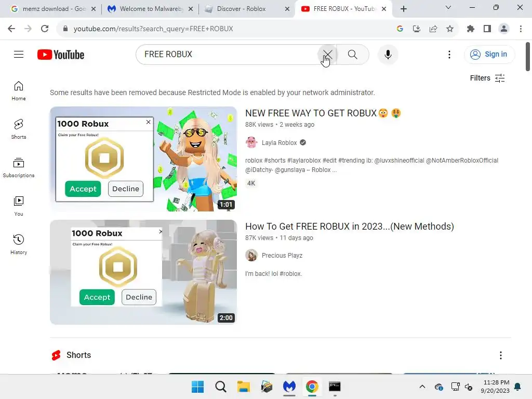This screenshot has height=399, width=532.
Task: Click the install app icon in address bar
Action: [x=417, y=29]
